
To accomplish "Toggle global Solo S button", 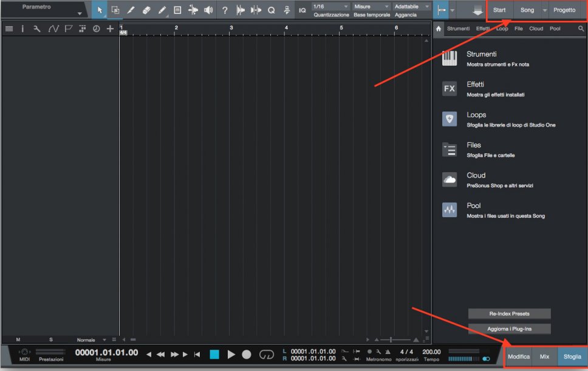I will [51, 339].
